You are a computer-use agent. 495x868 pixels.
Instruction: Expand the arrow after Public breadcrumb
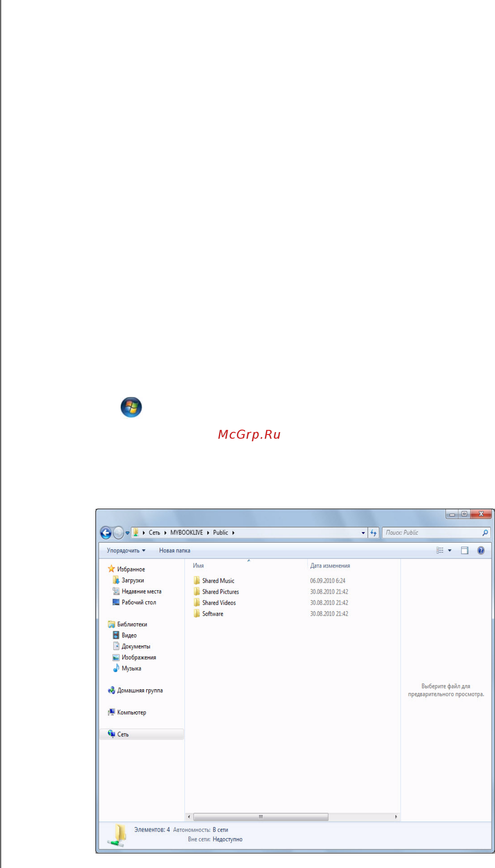[x=233, y=533]
